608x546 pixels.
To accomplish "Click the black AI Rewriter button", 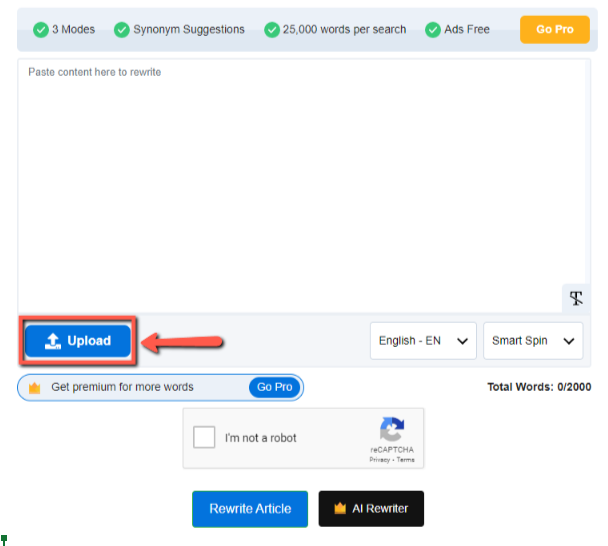I will 371,509.
